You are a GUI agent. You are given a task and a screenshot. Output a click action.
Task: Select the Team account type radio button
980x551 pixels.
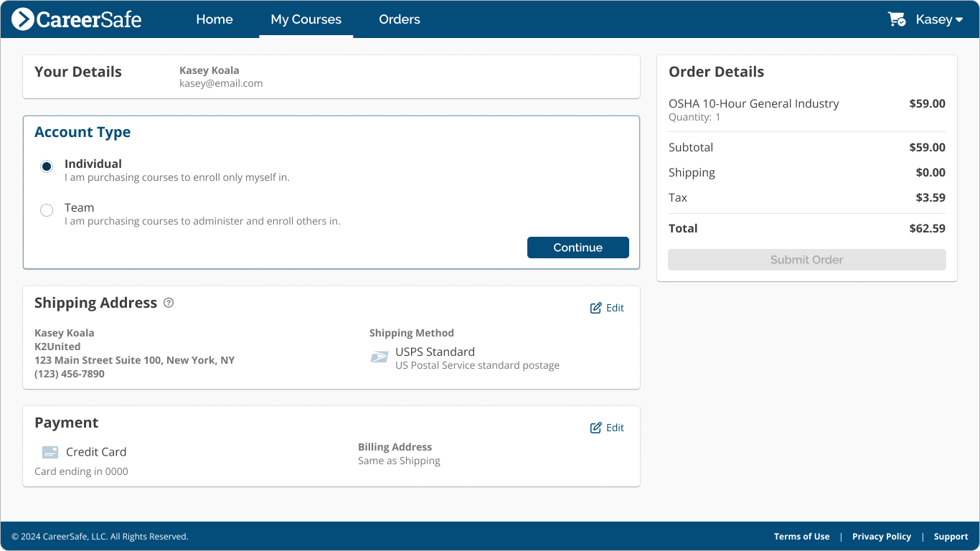click(46, 209)
